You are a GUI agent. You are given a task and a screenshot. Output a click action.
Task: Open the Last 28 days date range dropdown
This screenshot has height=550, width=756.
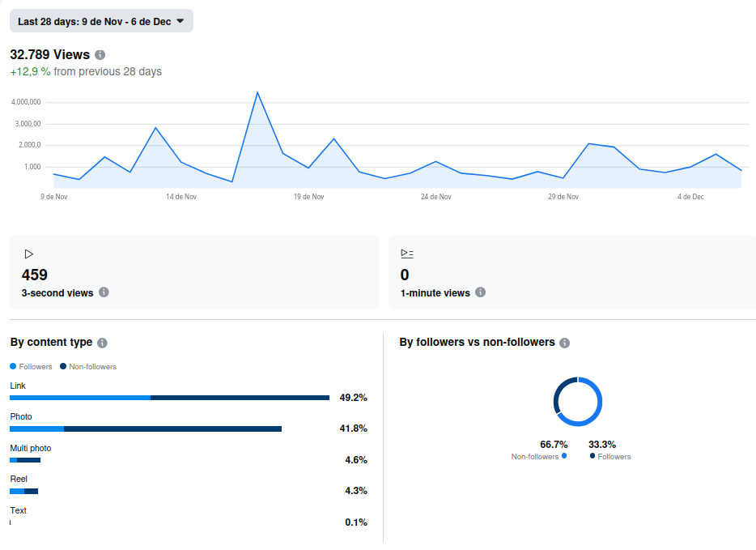click(101, 21)
